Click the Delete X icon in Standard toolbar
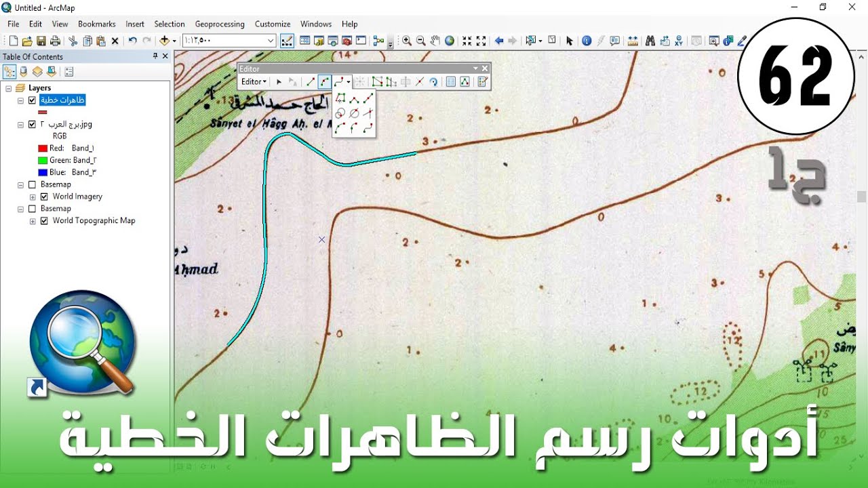The width and height of the screenshot is (868, 488). pyautogui.click(x=115, y=41)
